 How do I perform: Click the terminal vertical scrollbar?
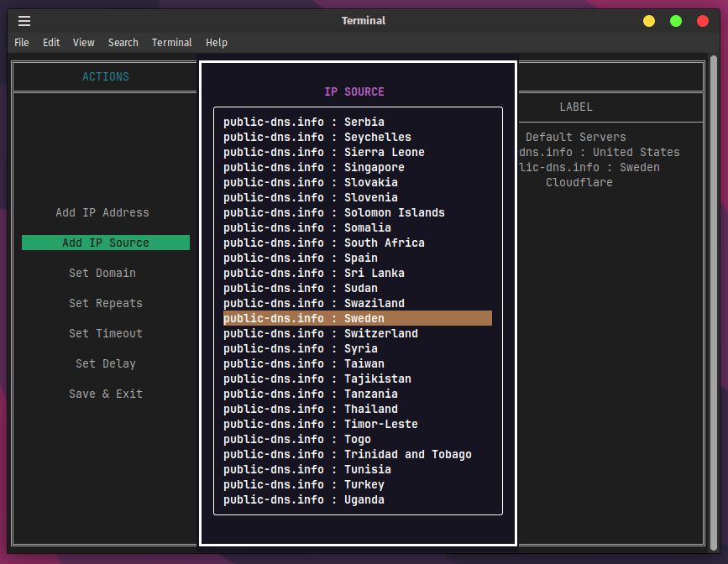pyautogui.click(x=714, y=303)
